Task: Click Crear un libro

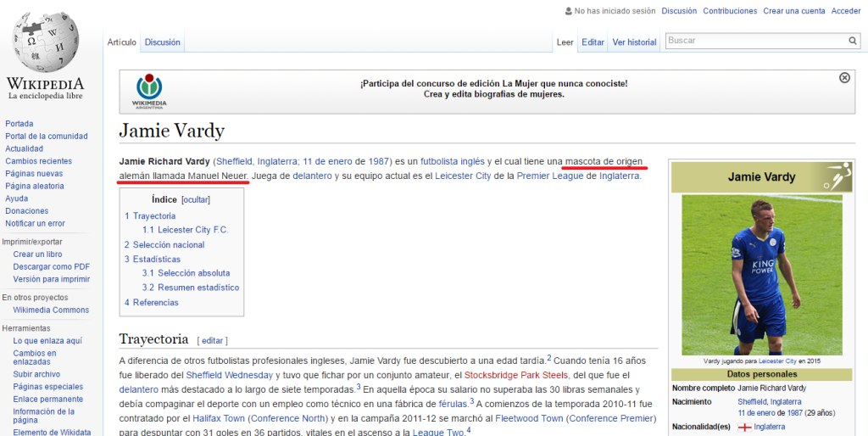Action: pyautogui.click(x=37, y=254)
